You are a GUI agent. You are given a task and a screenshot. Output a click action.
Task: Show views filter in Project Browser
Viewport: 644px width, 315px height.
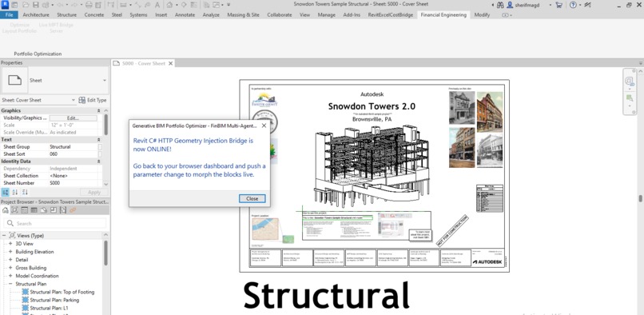click(15, 210)
